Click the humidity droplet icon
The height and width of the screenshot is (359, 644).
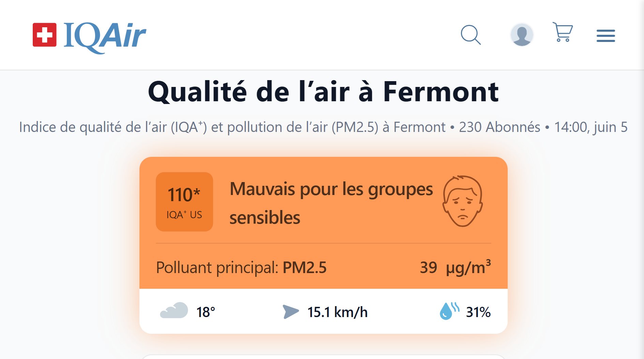point(449,311)
